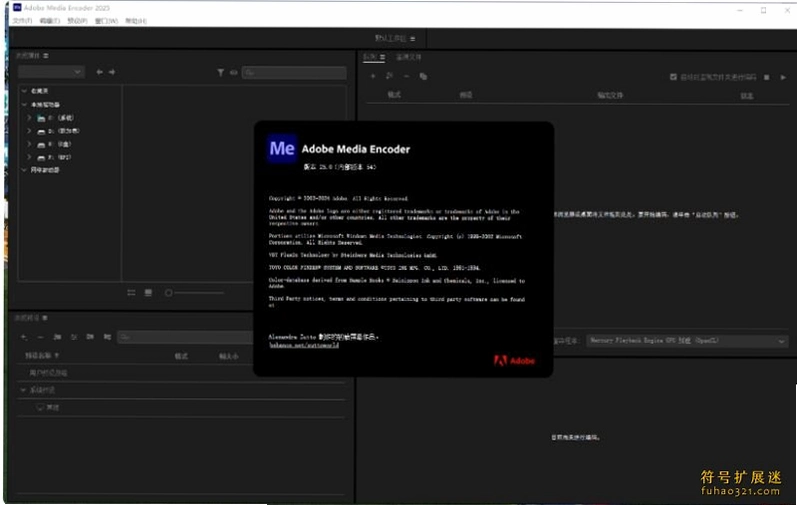Switch Media Browser to thumbnail view
The image size is (797, 505).
pyautogui.click(x=148, y=293)
